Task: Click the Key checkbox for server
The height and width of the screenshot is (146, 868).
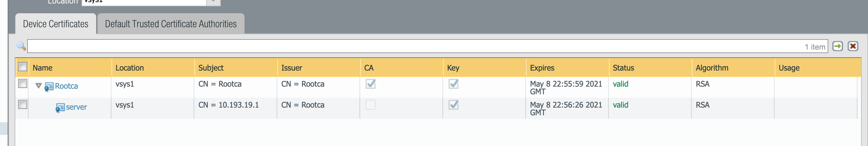Action: [x=454, y=105]
